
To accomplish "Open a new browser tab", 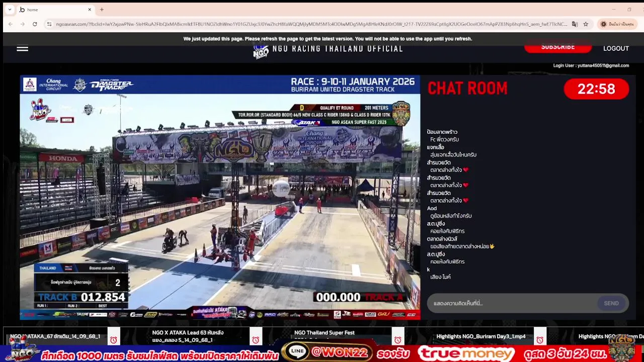I will pos(102,10).
